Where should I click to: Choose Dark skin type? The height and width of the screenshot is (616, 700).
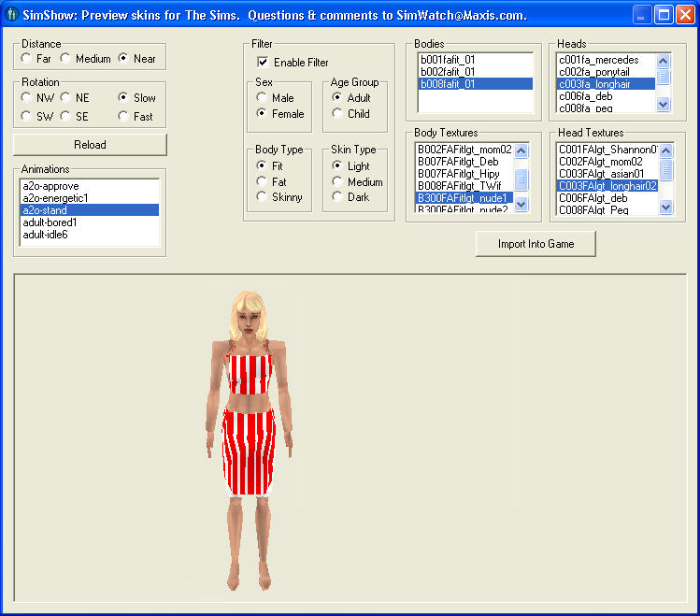350,197
